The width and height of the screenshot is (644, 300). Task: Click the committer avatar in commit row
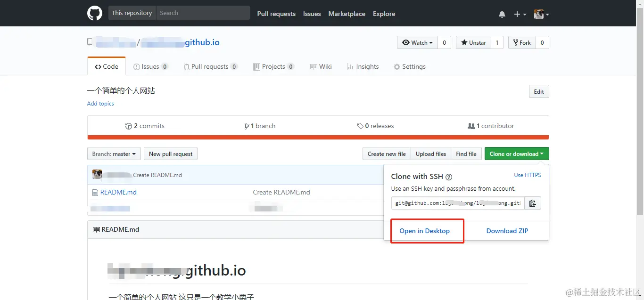coord(97,174)
